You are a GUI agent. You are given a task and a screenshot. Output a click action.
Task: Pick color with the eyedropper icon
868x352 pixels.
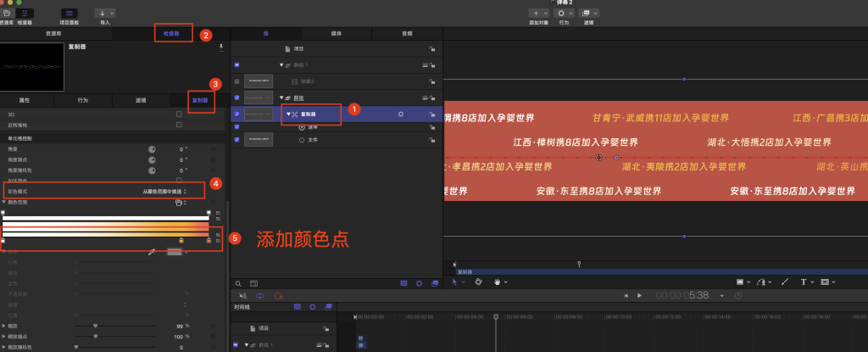click(153, 252)
